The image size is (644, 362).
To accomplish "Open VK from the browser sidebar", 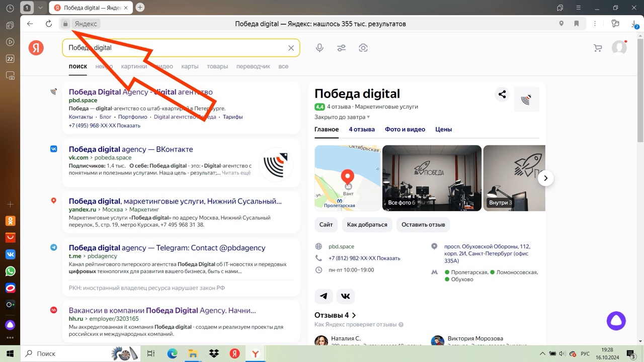I will pos(10,254).
